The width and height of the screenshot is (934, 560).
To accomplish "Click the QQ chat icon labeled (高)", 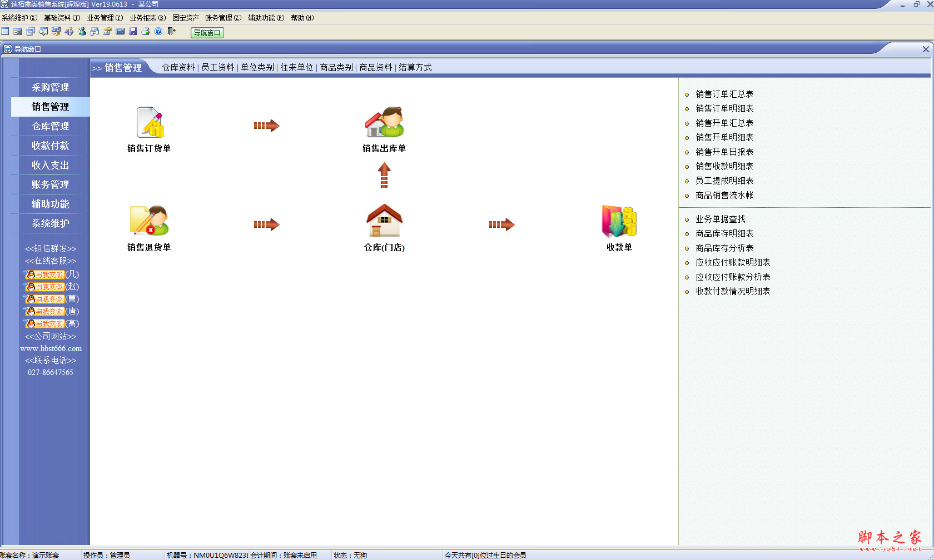I will point(44,323).
